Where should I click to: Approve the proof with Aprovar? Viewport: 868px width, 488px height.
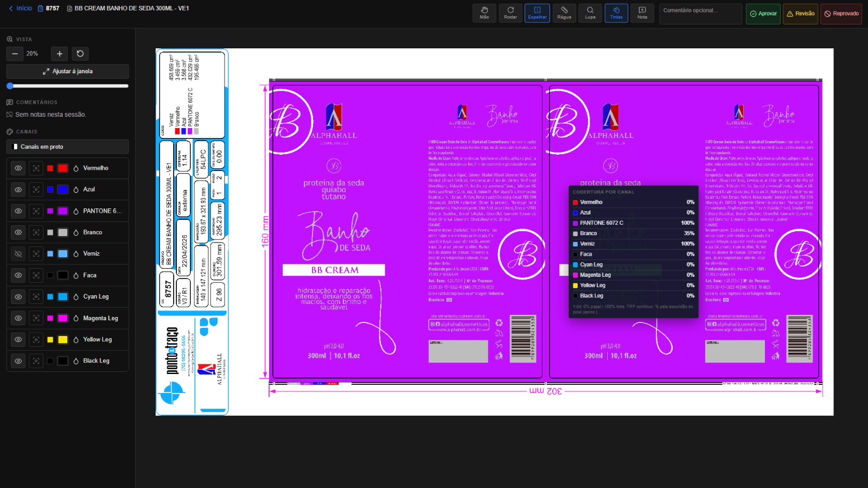(763, 14)
